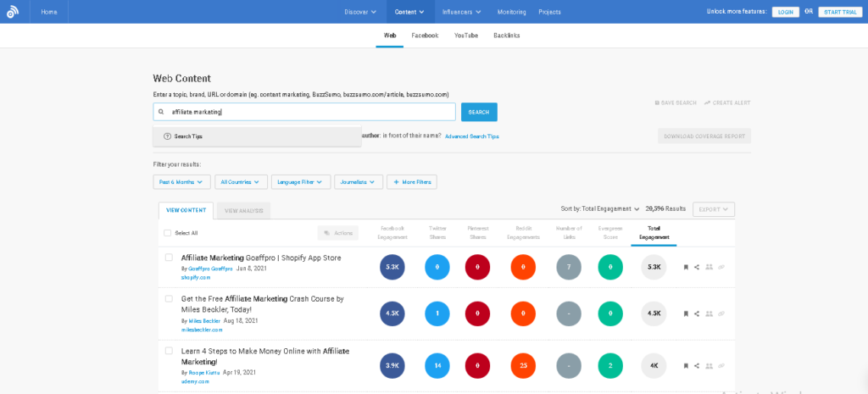Click the Create Alert icon link
868x394 pixels.
coord(727,103)
